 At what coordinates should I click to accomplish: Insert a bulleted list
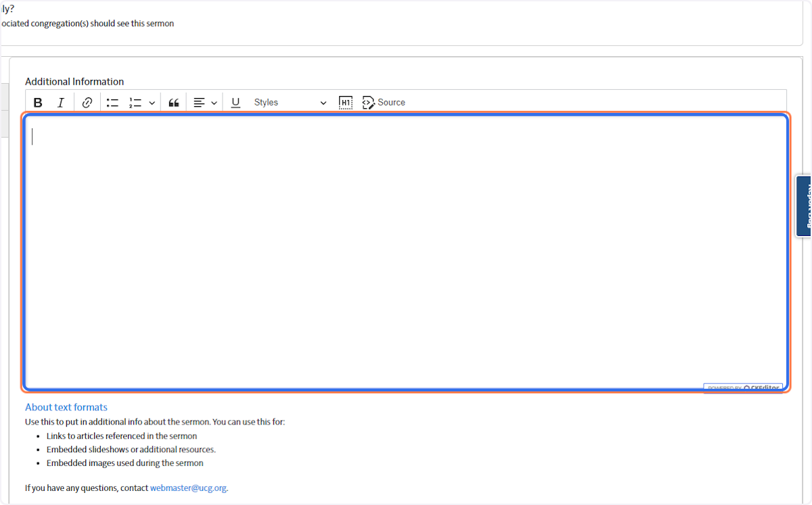[112, 103]
